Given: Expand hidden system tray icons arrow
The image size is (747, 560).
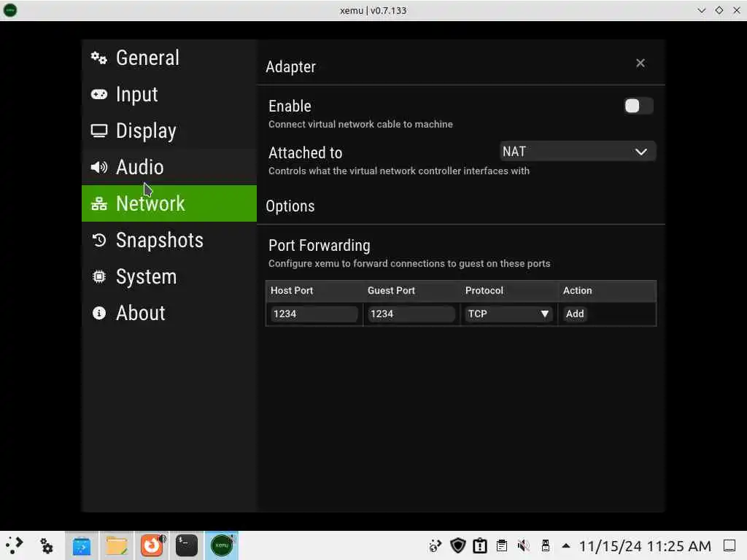Looking at the screenshot, I should [x=566, y=545].
